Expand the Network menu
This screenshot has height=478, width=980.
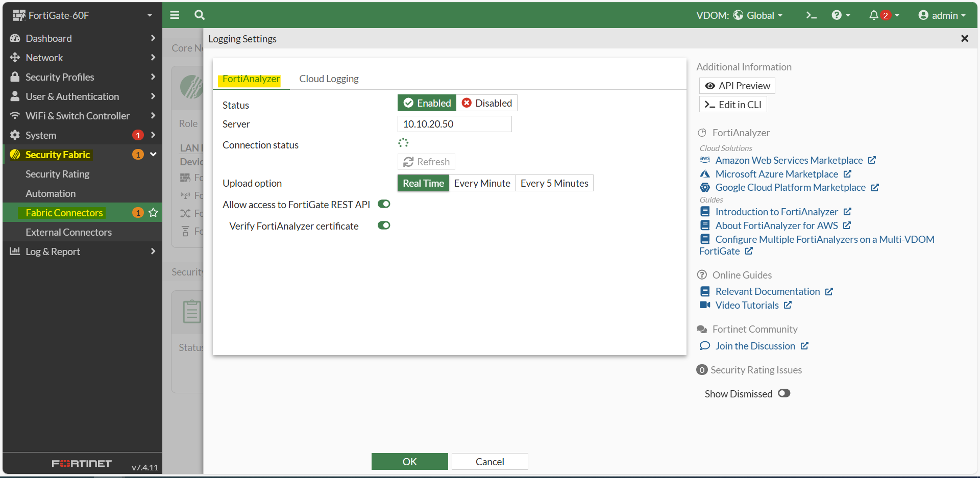pos(83,58)
